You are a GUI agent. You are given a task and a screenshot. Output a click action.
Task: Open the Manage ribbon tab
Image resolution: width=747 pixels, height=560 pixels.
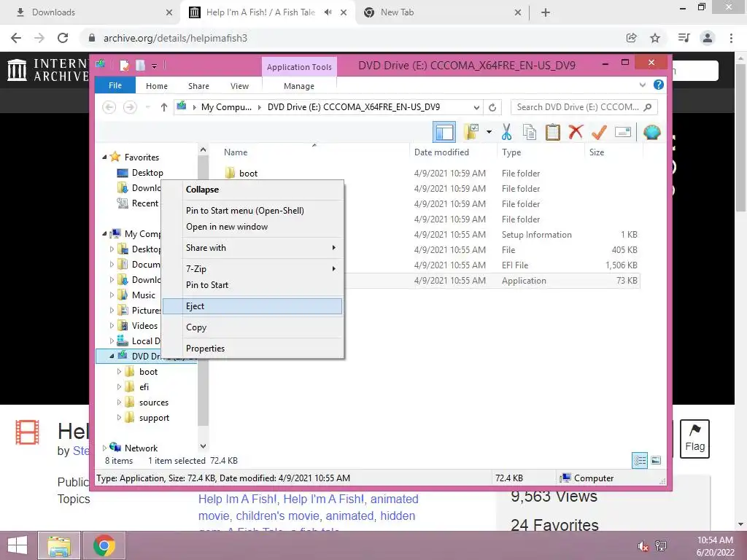(x=298, y=86)
